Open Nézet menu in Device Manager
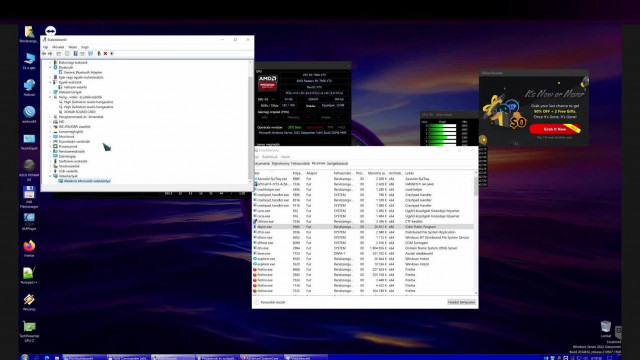Viewport: 640px width, 360px height. tap(72, 47)
